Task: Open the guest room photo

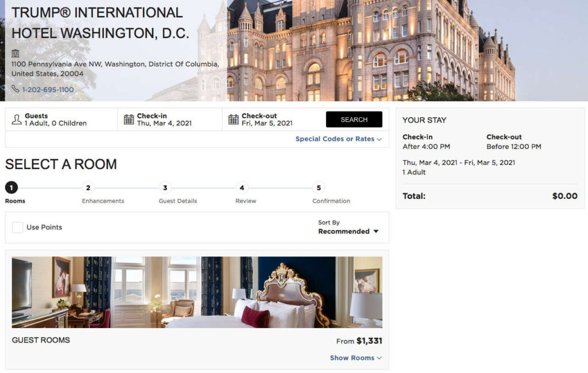Action: point(197,293)
